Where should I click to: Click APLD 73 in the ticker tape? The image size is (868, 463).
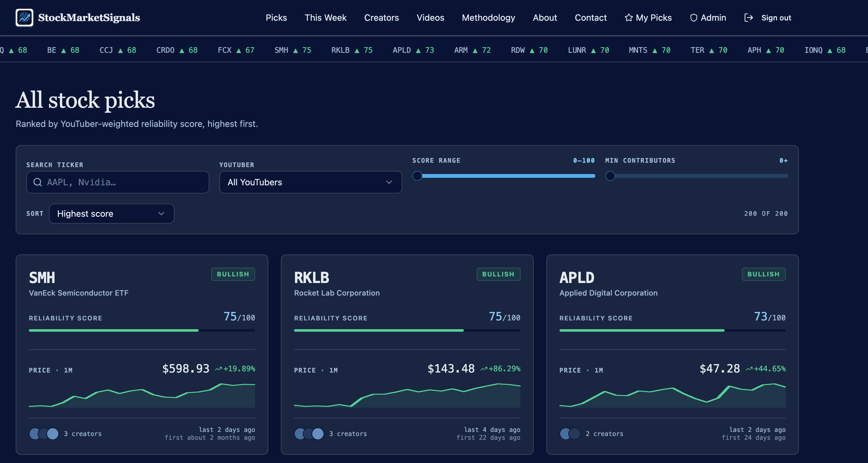pos(413,50)
